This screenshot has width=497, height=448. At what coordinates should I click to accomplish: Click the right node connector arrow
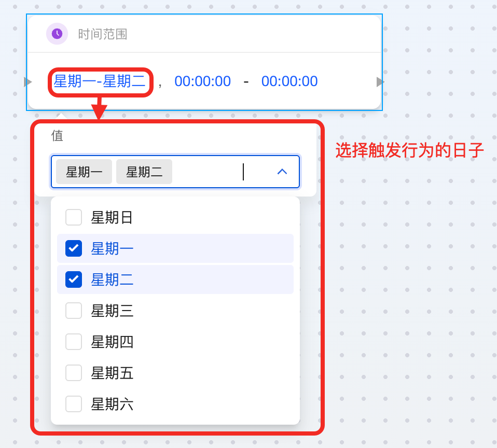click(x=380, y=82)
